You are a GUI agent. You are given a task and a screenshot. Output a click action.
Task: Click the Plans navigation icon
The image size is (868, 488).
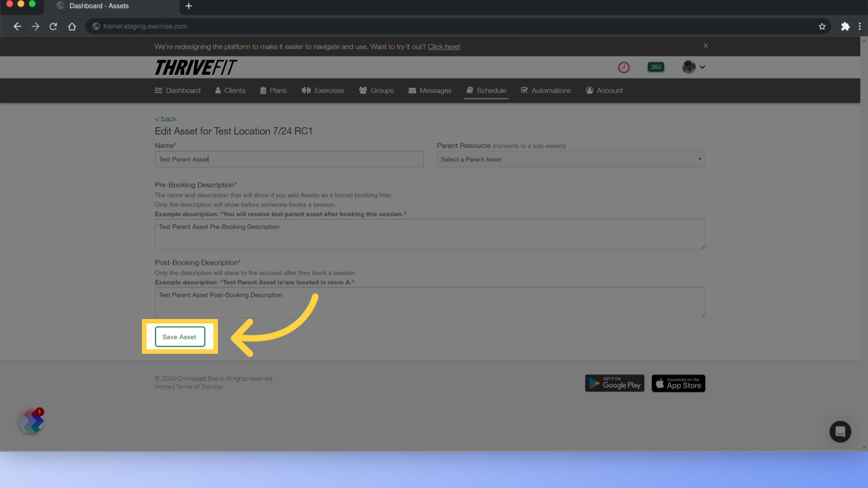(x=263, y=90)
